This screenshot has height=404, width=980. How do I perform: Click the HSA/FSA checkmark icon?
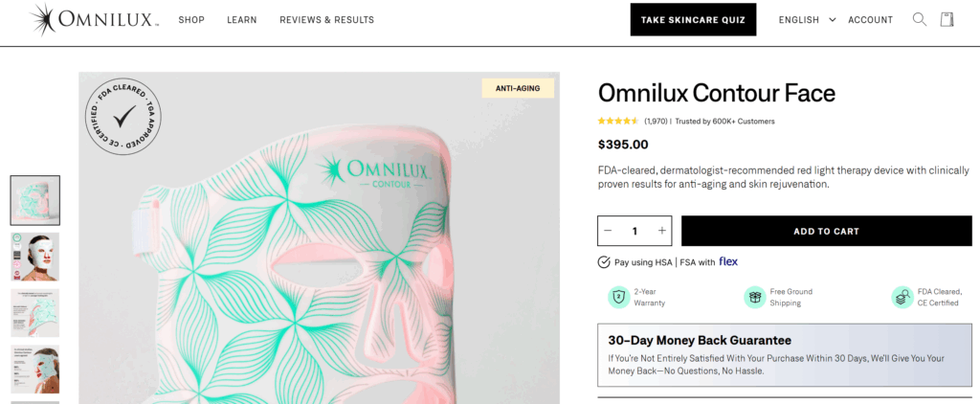coord(604,262)
